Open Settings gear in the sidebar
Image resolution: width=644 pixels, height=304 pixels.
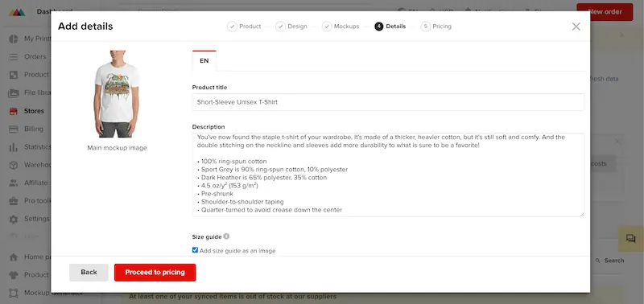click(14, 219)
